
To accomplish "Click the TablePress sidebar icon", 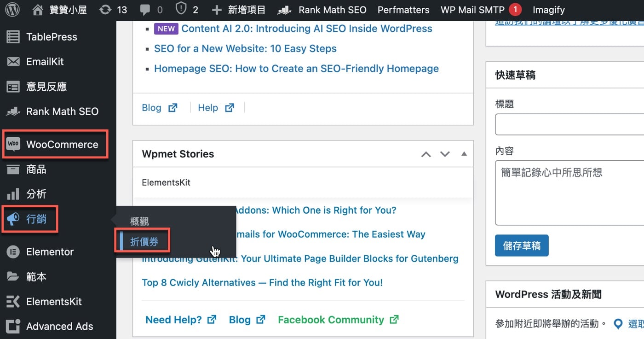I will tap(13, 37).
